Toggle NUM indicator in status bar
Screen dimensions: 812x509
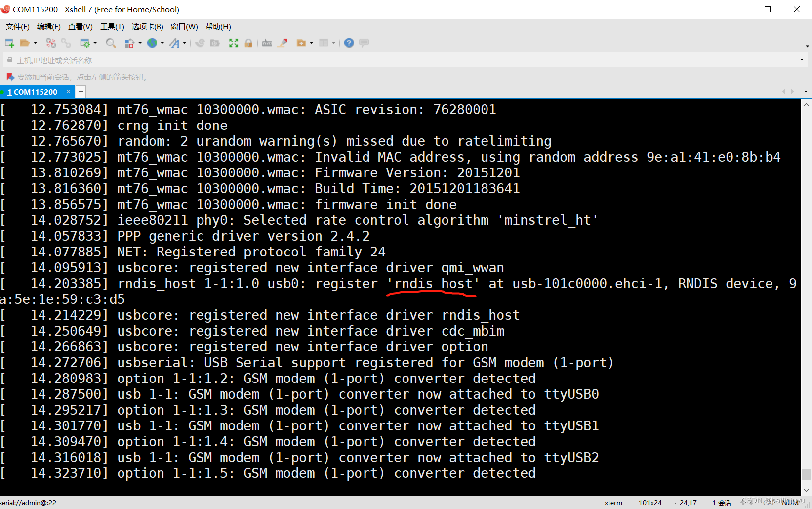click(x=791, y=503)
